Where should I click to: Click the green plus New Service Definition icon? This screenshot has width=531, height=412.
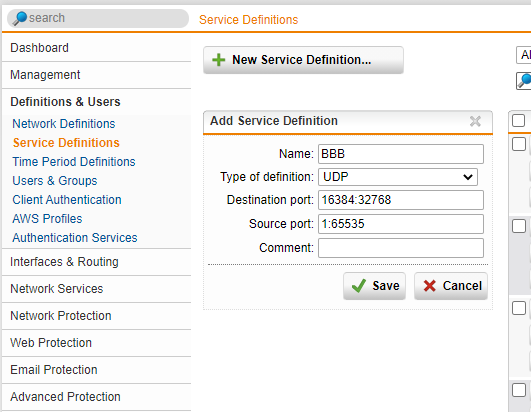pyautogui.click(x=218, y=60)
